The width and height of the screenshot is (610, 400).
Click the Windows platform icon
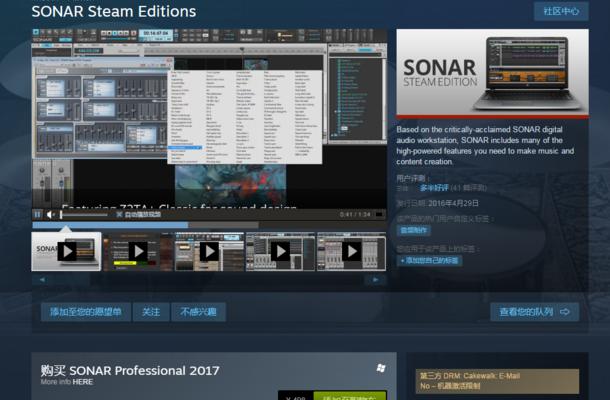pyautogui.click(x=381, y=368)
